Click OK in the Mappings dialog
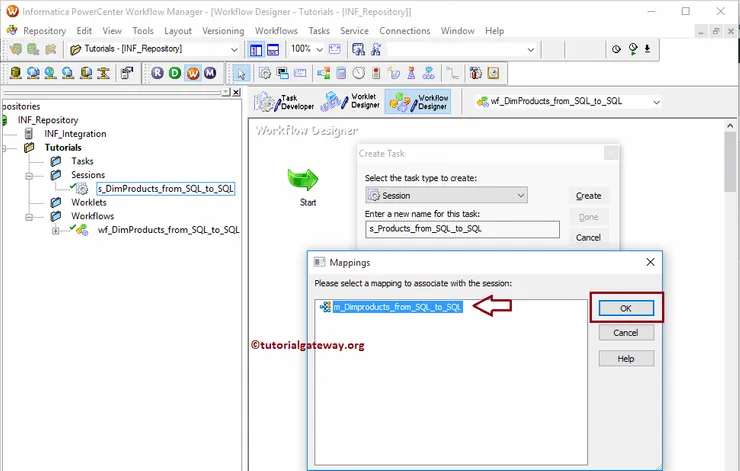The image size is (740, 471). pyautogui.click(x=626, y=308)
